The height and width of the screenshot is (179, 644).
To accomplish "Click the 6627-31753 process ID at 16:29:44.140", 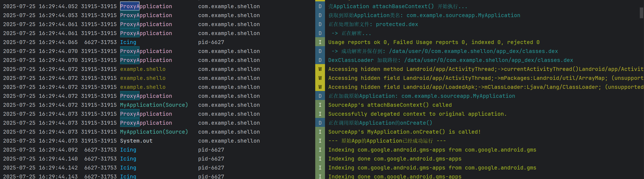I will pos(101,159).
